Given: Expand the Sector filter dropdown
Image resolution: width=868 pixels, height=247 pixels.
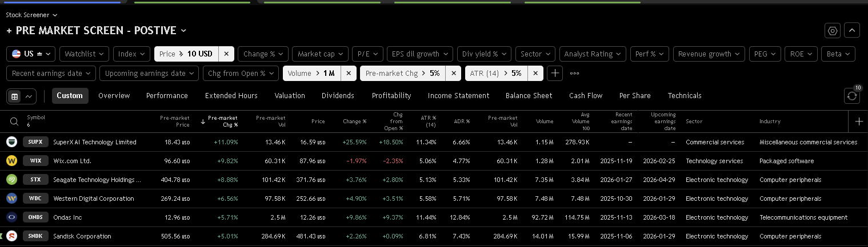Looking at the screenshot, I should pyautogui.click(x=535, y=54).
